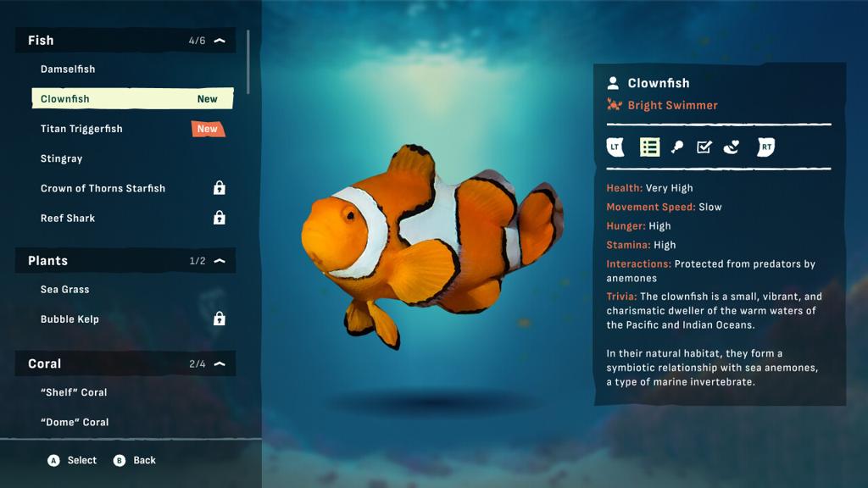Screen dimensions: 868x488
Task: Click the A Select button prompt
Action: (x=72, y=460)
